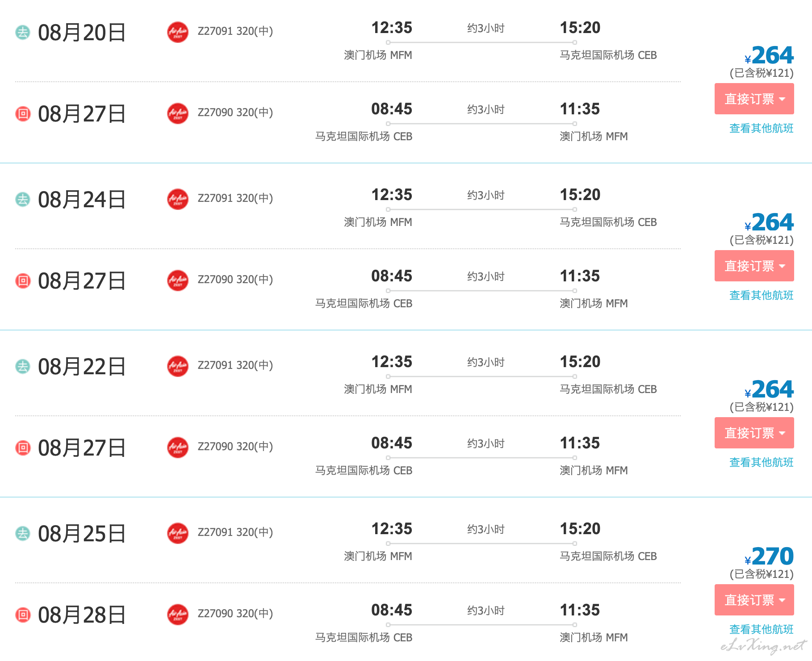Screen dimensions: 812x661
Task: Click the ¥270 price of the 08月25日 trip
Action: 769,556
